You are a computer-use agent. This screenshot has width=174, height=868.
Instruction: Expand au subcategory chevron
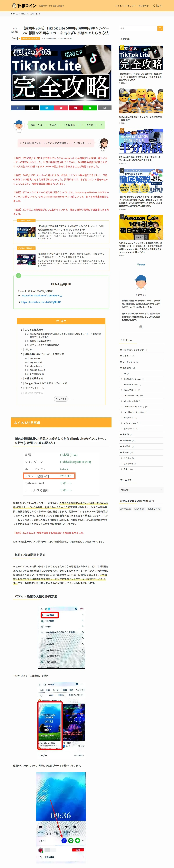point(122,373)
